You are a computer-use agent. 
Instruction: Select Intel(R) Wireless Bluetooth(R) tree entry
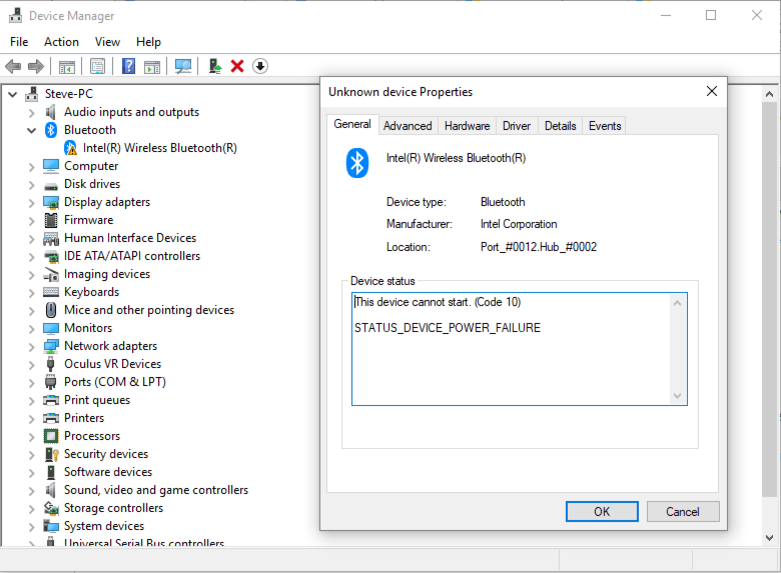tap(159, 148)
